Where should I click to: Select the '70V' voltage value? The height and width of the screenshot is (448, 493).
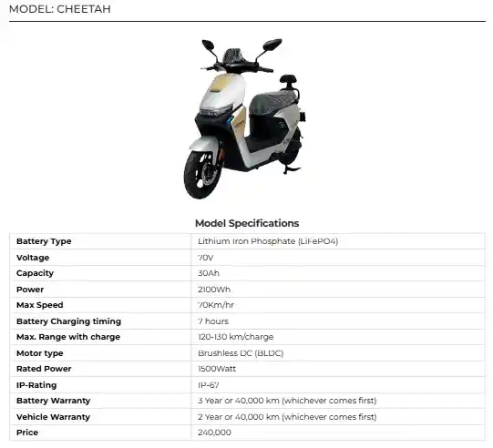(x=206, y=258)
